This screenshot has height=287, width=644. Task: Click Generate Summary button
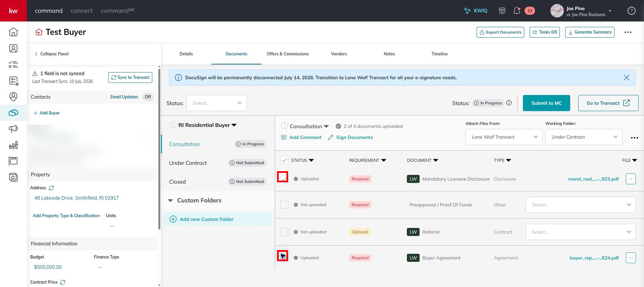point(590,32)
